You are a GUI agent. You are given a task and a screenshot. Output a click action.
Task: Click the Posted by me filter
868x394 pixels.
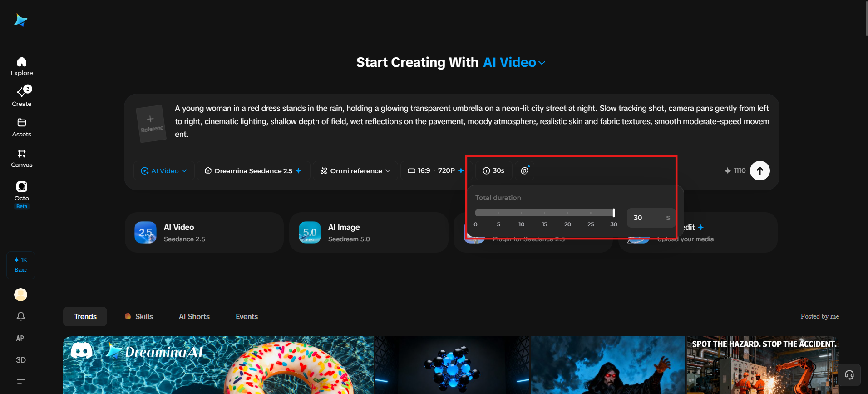[819, 316]
